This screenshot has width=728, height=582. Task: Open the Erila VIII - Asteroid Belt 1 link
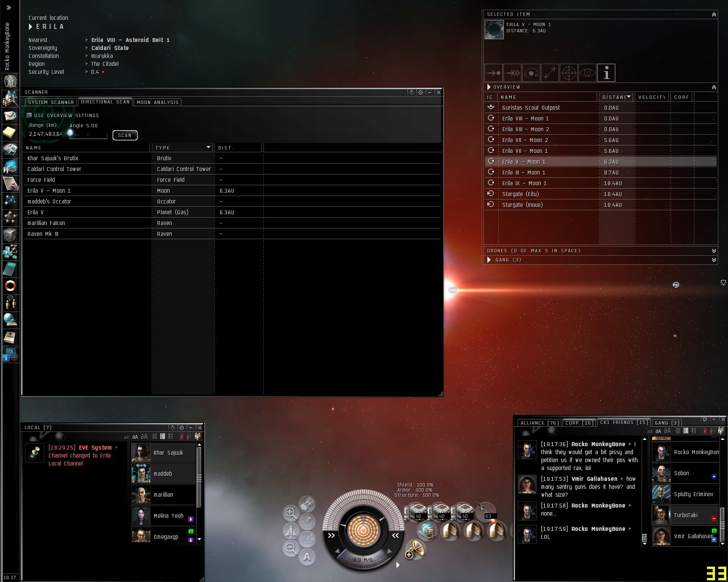point(130,40)
